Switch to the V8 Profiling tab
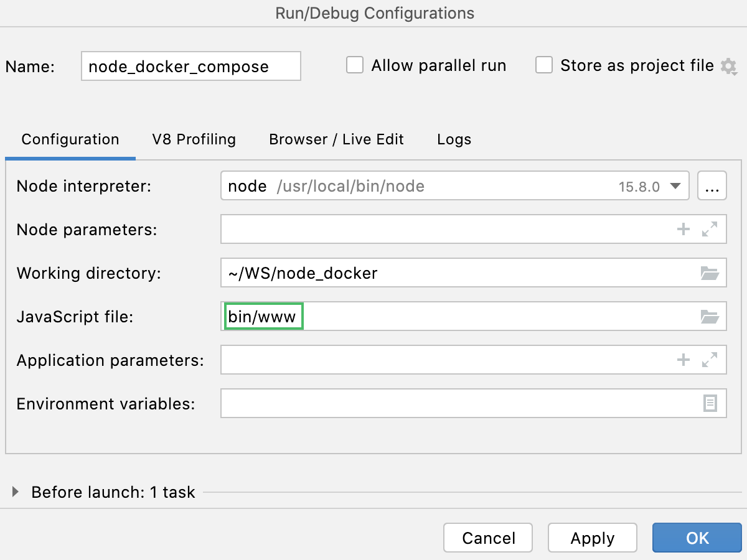This screenshot has height=560, width=747. click(x=194, y=139)
